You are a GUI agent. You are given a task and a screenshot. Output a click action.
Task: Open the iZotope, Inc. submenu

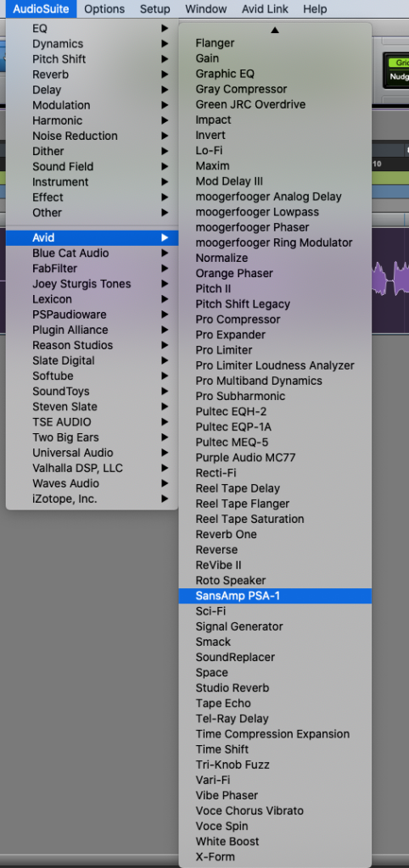(x=92, y=498)
